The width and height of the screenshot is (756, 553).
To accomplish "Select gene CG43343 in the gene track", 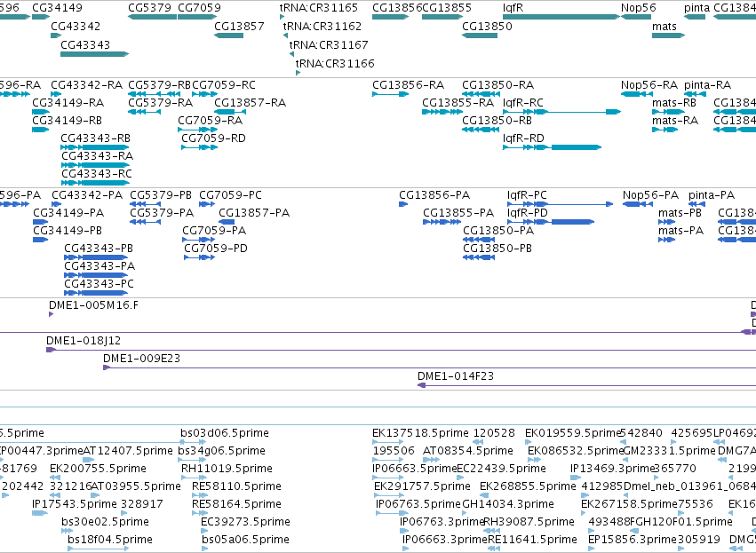I will (x=94, y=54).
